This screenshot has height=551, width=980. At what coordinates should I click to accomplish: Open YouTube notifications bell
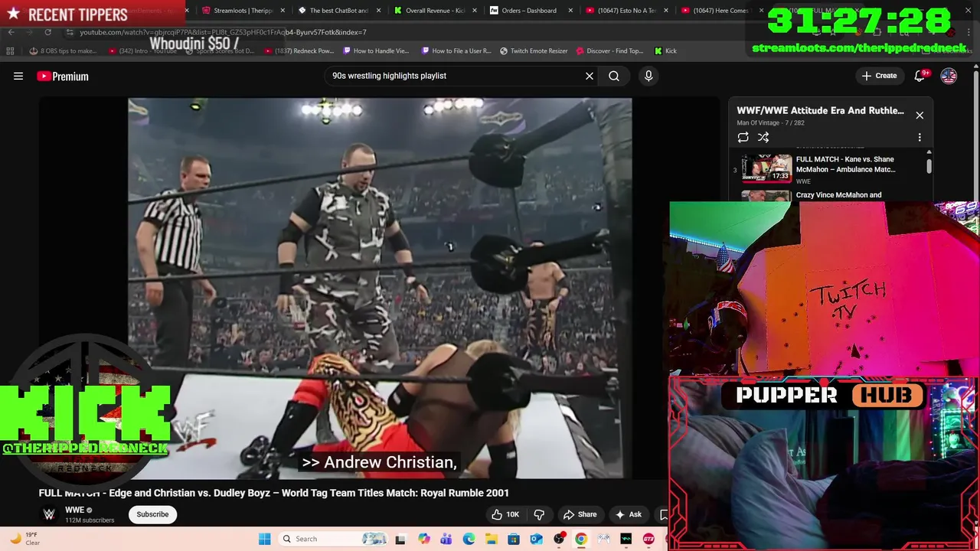[921, 76]
